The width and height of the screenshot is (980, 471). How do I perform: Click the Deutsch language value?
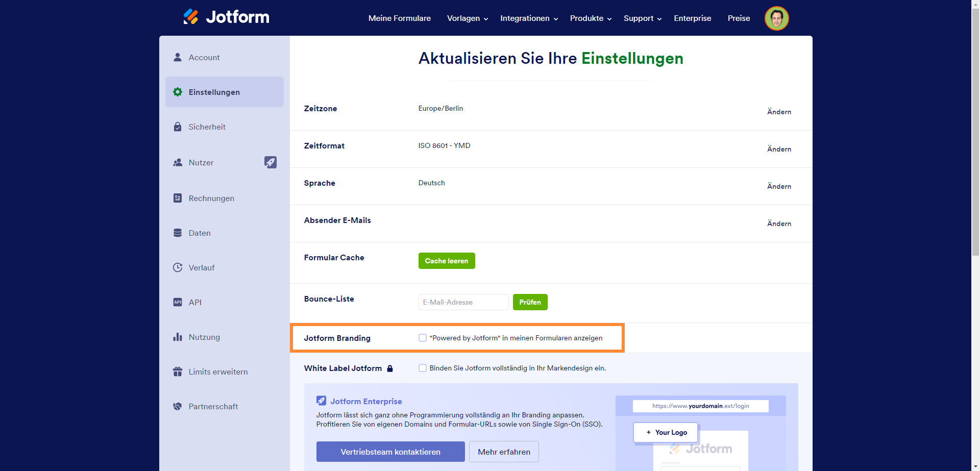[432, 183]
